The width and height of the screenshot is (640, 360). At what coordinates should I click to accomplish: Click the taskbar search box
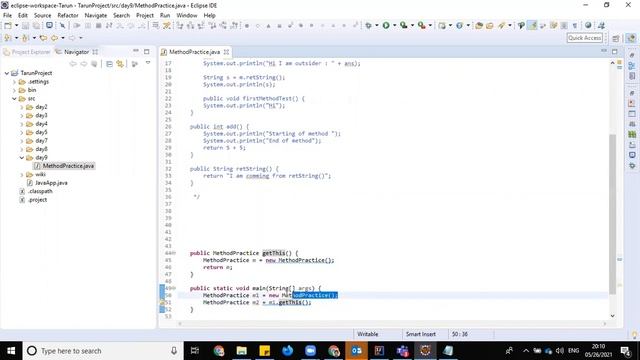(103, 351)
